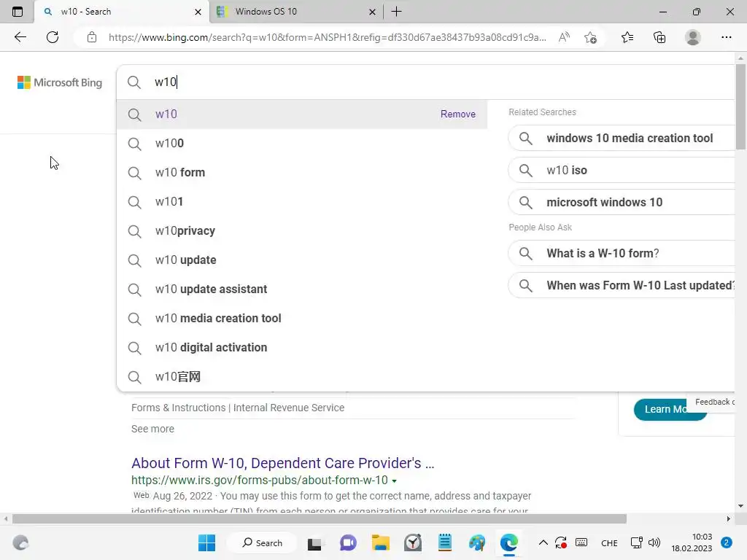Open Settings and more ellipsis menu
The image size is (747, 560).
point(726,37)
